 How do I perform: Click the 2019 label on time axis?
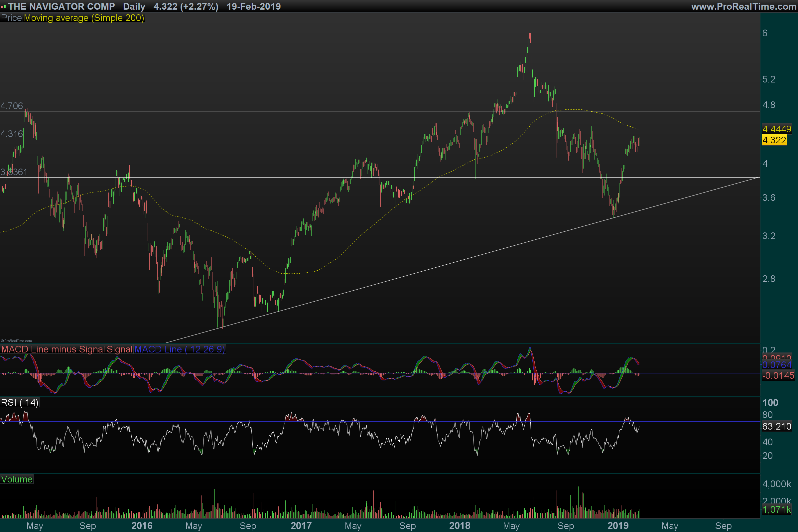click(x=618, y=526)
